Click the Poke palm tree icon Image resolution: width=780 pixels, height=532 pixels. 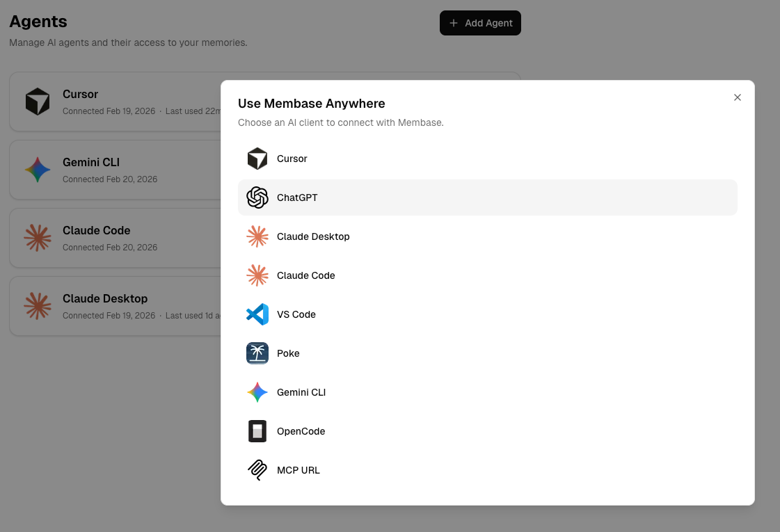[x=257, y=353]
